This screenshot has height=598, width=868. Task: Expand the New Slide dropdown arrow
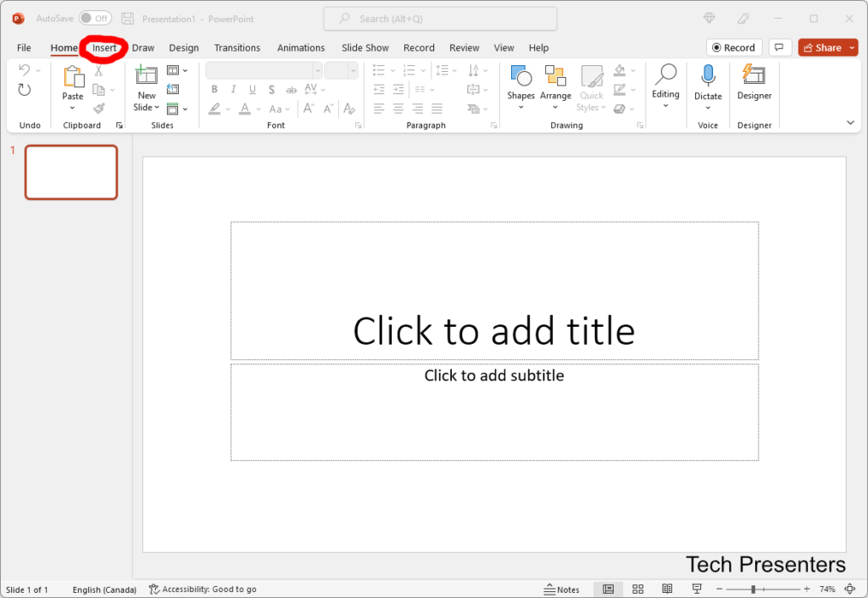[x=157, y=108]
